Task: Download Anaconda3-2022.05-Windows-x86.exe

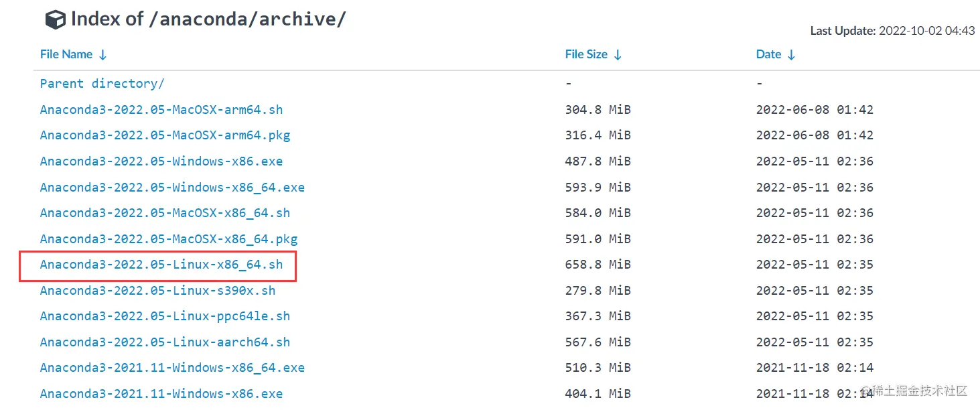Action: click(x=161, y=161)
